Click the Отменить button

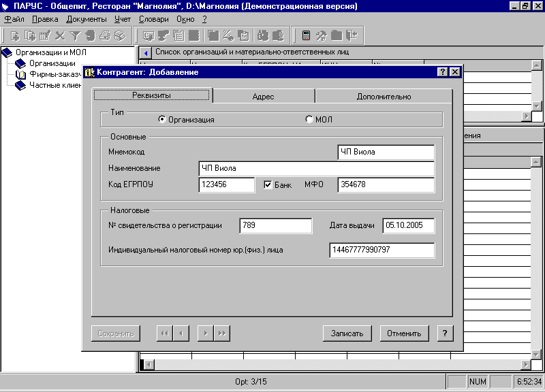(x=404, y=333)
